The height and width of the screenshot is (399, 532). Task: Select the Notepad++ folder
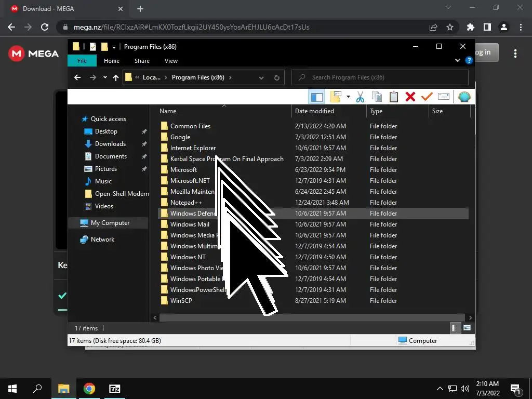(x=186, y=203)
